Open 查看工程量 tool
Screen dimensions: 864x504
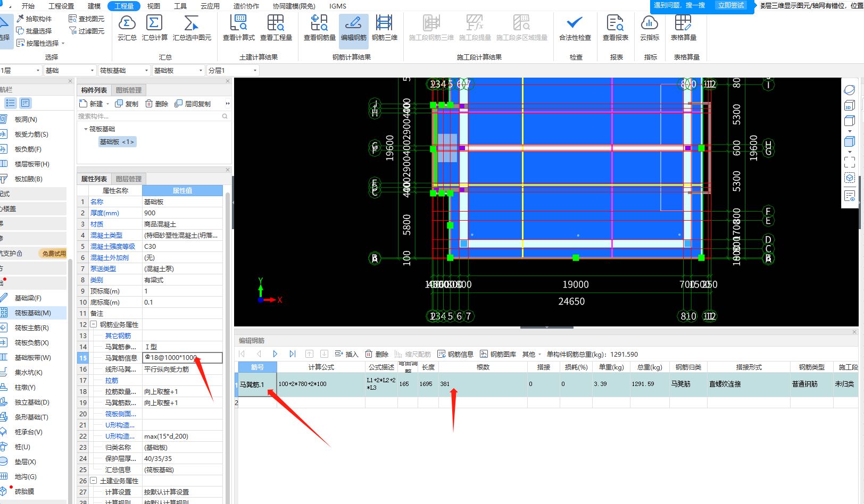click(276, 28)
